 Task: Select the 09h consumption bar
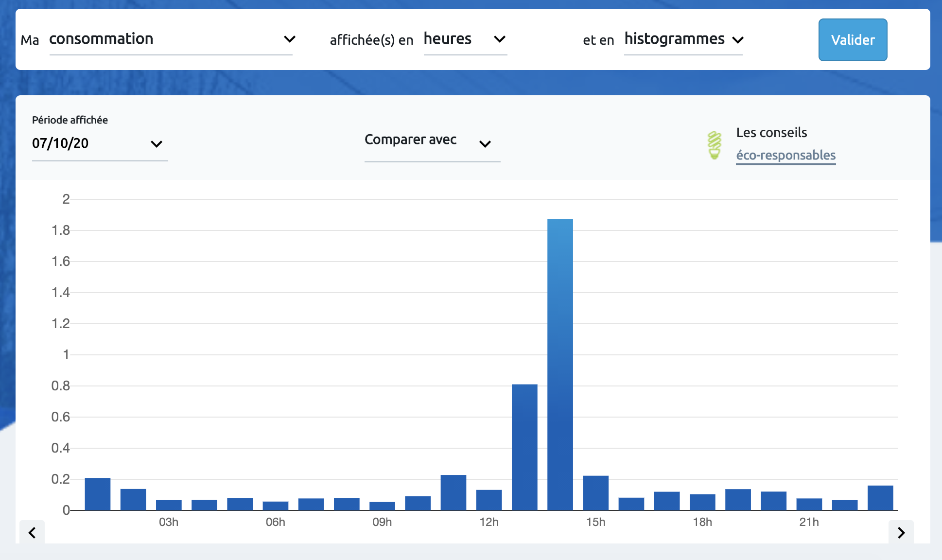pyautogui.click(x=382, y=506)
